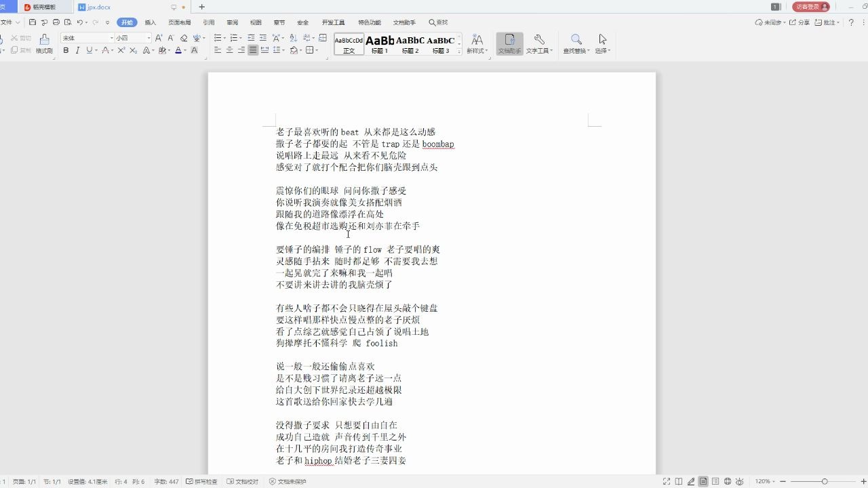
Task: Open help with the question mark icon
Action: (x=851, y=22)
